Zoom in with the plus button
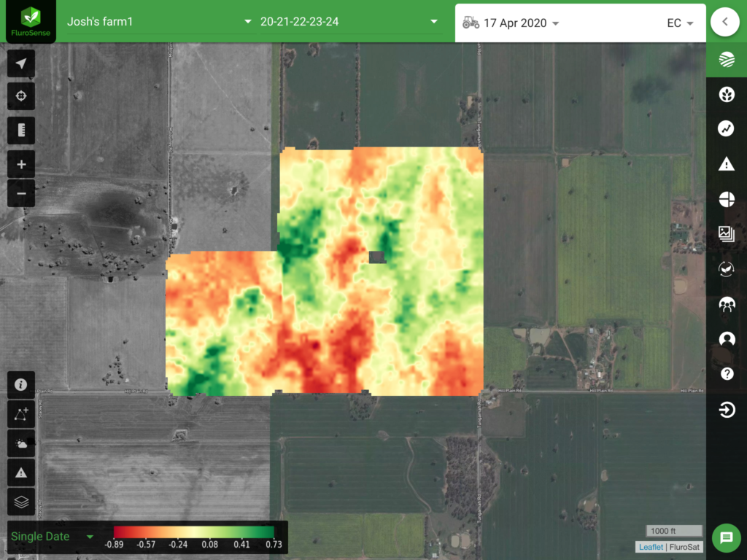The height and width of the screenshot is (560, 747). click(21, 165)
